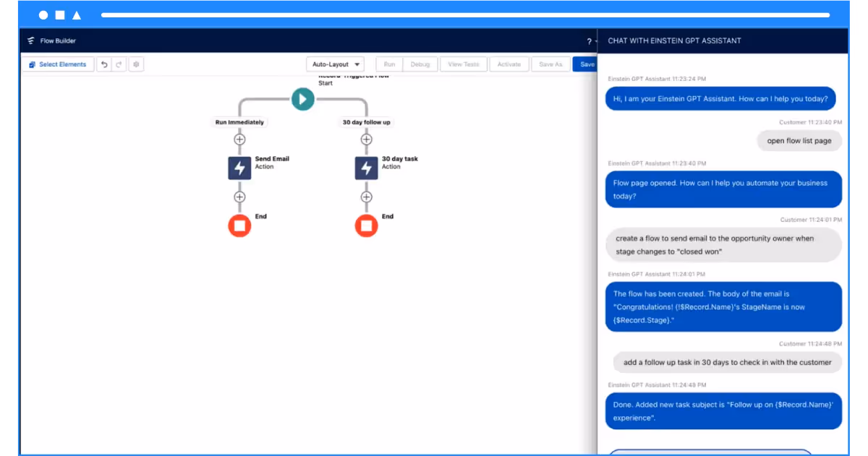Click the 'add a follow up task in 30 days' message
Image resolution: width=868 pixels, height=456 pixels.
point(727,362)
